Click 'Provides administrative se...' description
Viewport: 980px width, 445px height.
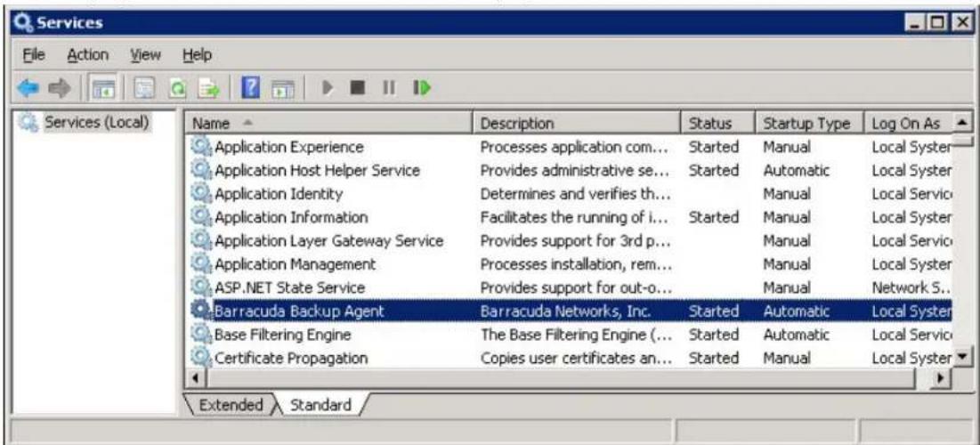click(574, 170)
